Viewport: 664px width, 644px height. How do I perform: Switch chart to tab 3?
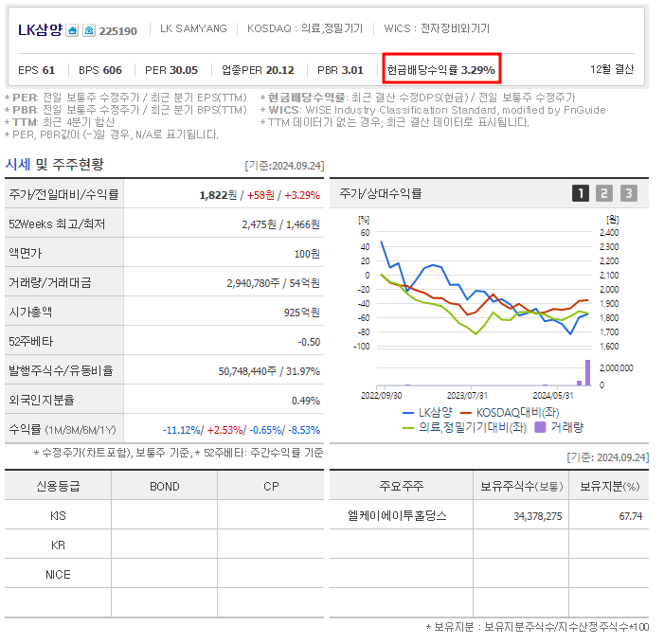629,193
